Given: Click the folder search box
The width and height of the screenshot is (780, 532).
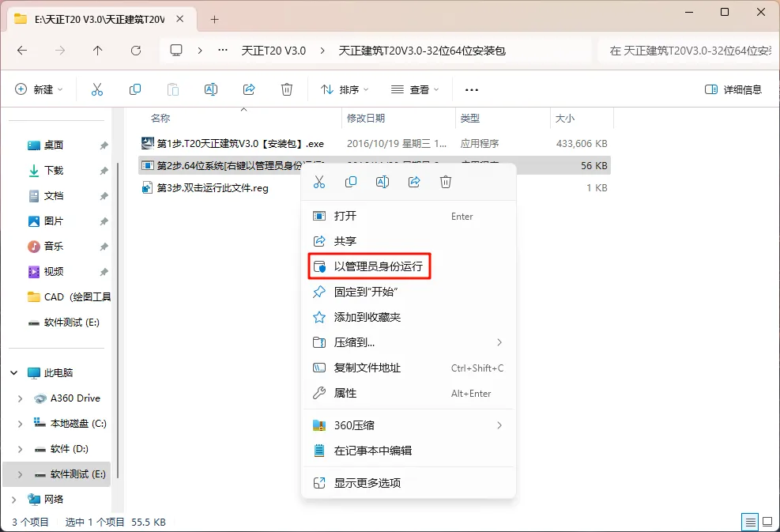Looking at the screenshot, I should [x=689, y=51].
